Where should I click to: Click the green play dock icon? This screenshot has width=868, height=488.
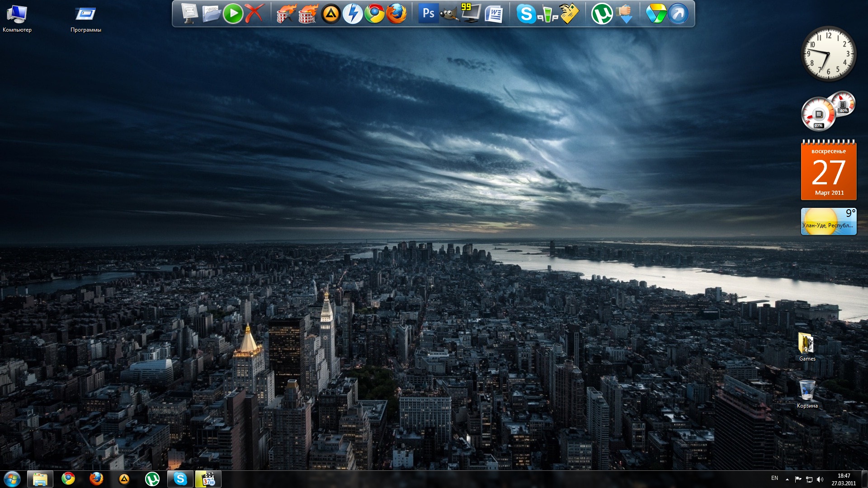click(x=233, y=14)
